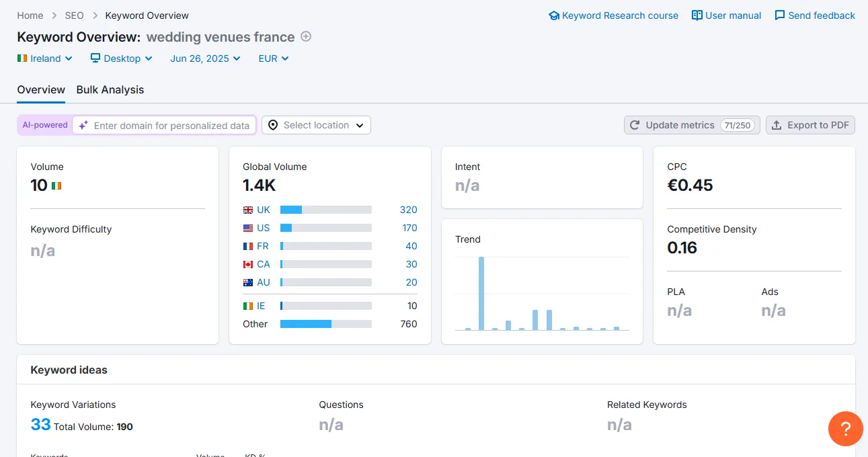This screenshot has width=868, height=457.
Task: Go to Home in the breadcrumb
Action: click(x=30, y=15)
